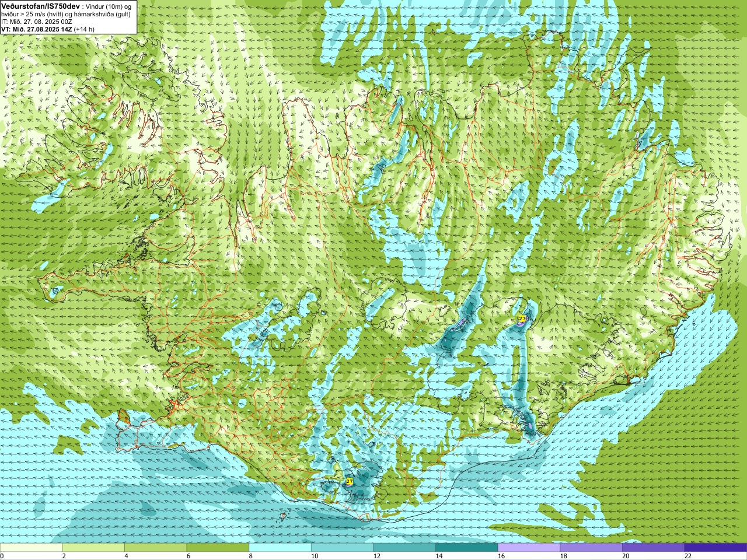Click the legend scale label '14'
Viewport: 747px width, 560px height.
point(439,556)
